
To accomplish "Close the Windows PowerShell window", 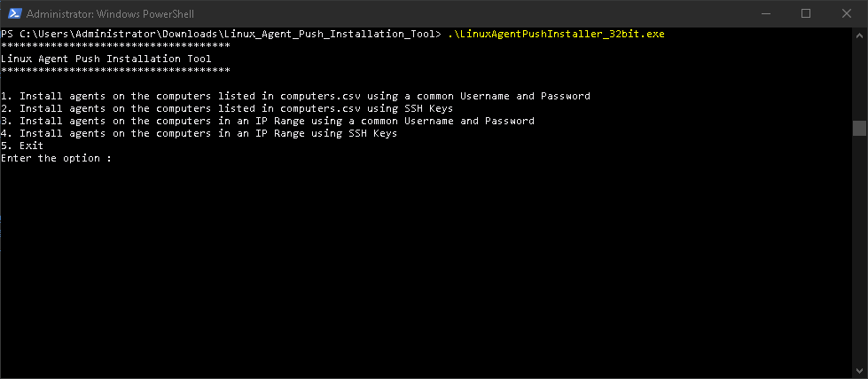I will 847,13.
